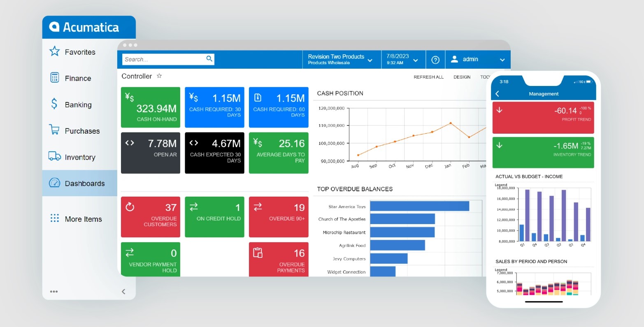The width and height of the screenshot is (644, 327).
Task: Click the Microchip Restaurant bar
Action: [x=402, y=232]
